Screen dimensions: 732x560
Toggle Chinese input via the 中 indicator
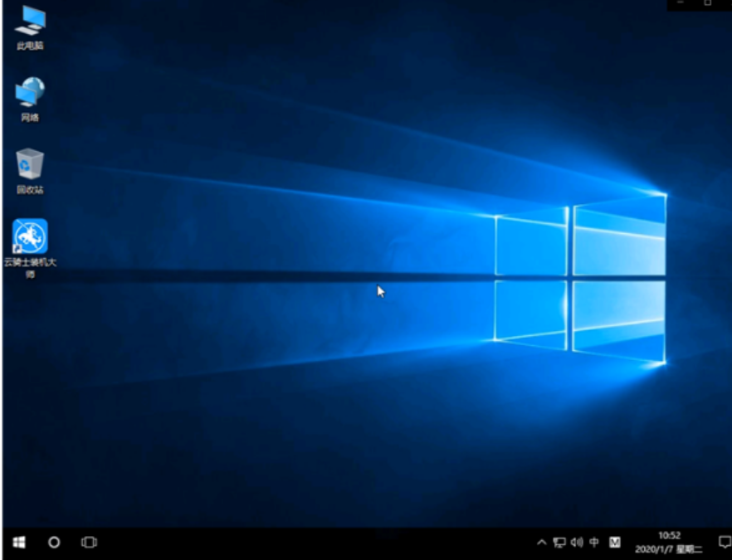coord(594,542)
